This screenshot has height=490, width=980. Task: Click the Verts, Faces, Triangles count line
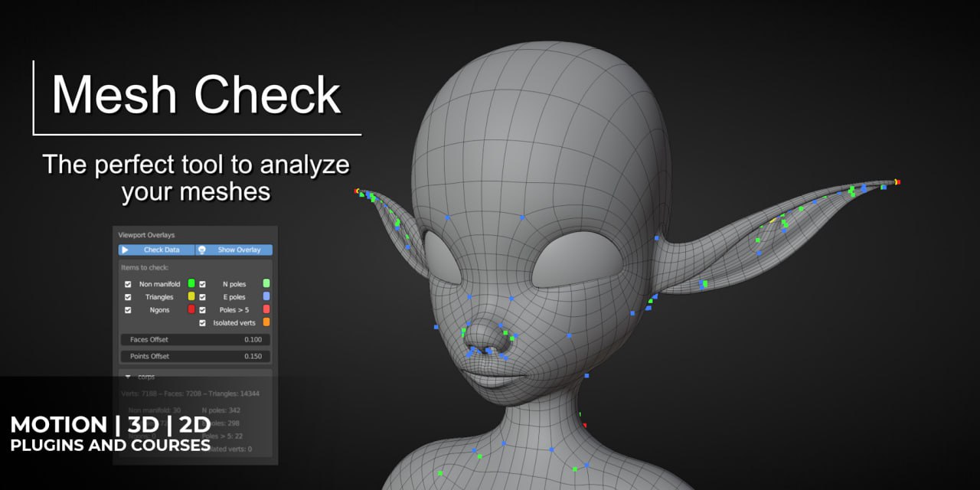(x=191, y=394)
